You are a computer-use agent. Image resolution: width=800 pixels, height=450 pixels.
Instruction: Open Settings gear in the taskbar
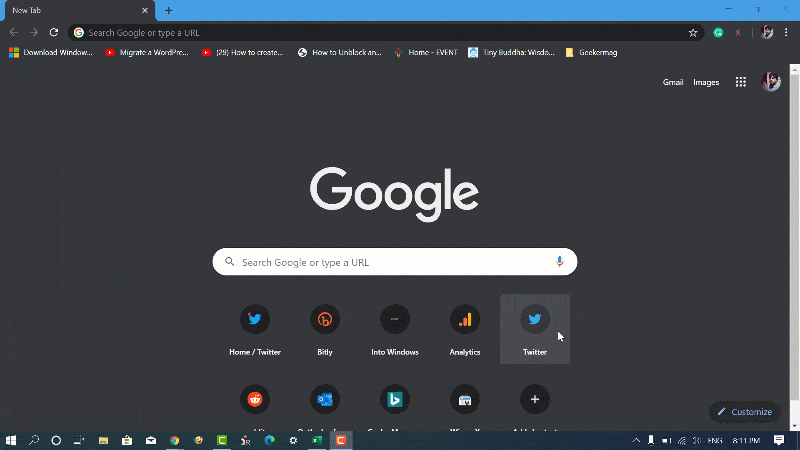[293, 440]
